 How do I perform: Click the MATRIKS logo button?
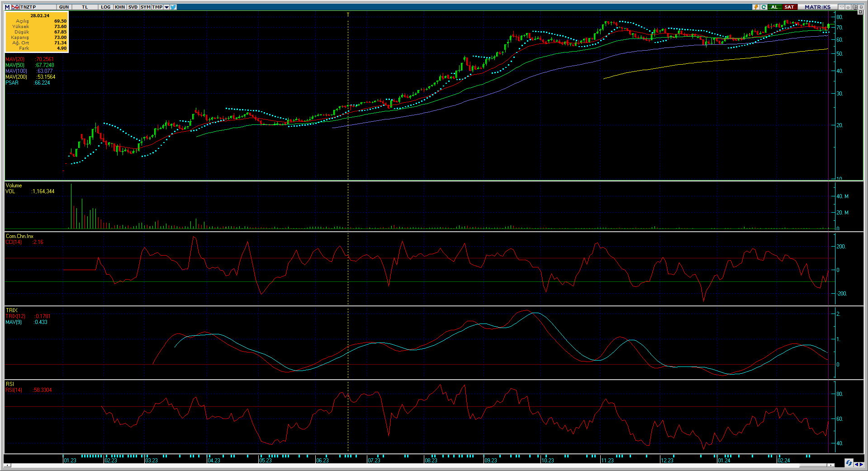click(x=818, y=7)
